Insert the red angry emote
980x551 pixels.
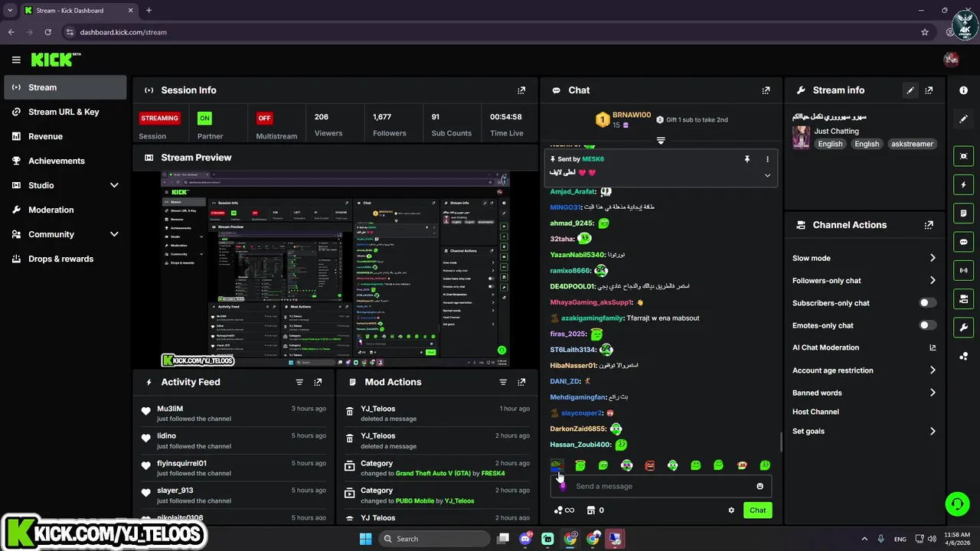pos(649,465)
